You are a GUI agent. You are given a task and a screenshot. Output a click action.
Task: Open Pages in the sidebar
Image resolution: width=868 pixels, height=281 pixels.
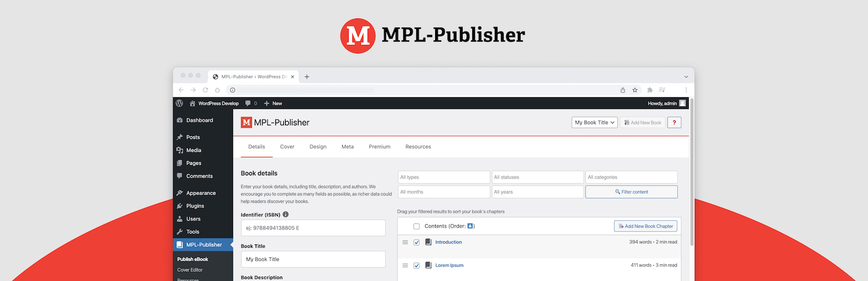pyautogui.click(x=203, y=163)
